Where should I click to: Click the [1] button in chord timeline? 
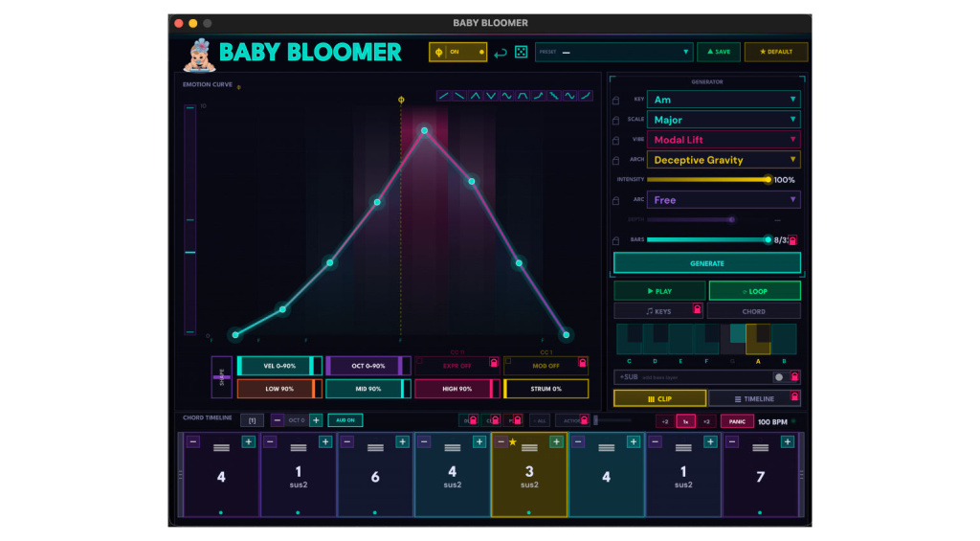(252, 420)
